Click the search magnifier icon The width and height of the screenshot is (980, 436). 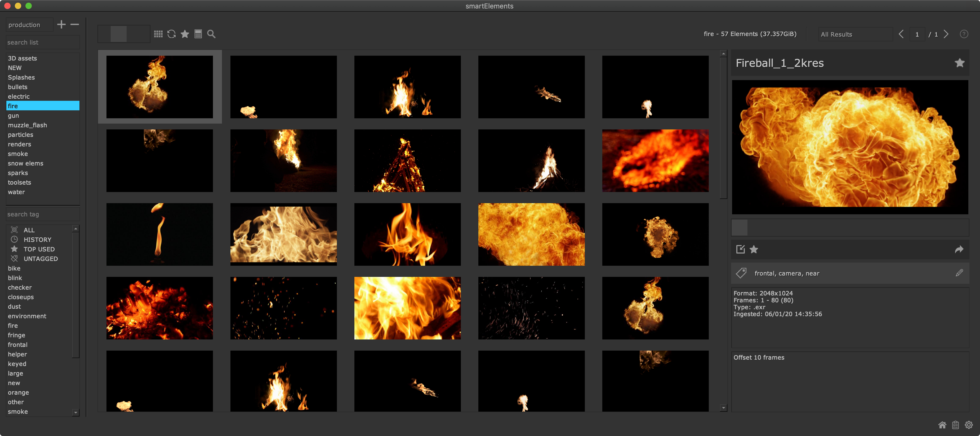211,34
